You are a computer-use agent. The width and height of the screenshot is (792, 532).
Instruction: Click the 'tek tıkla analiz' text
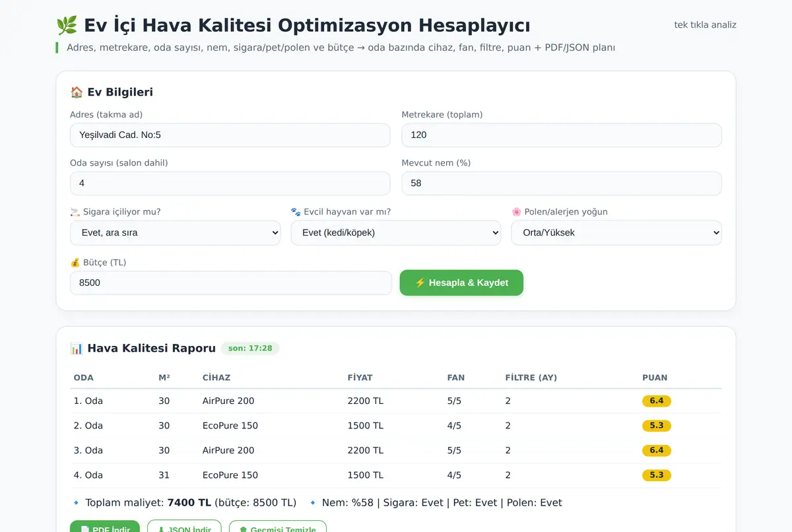click(705, 25)
